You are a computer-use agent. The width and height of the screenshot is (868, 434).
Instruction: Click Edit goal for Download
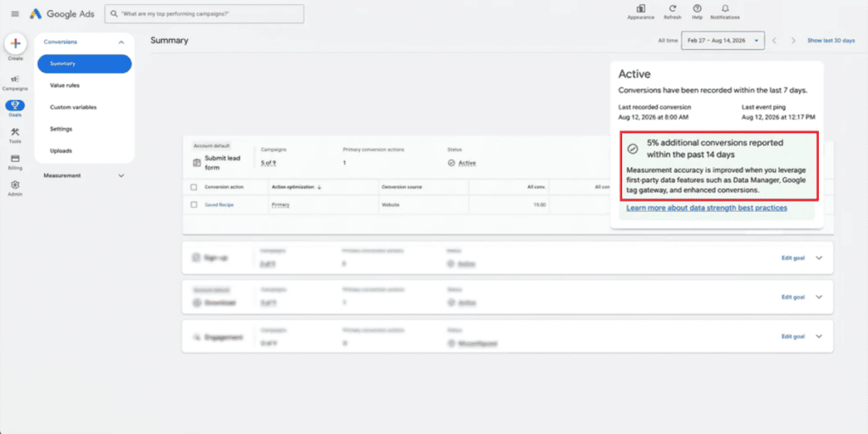coord(793,297)
